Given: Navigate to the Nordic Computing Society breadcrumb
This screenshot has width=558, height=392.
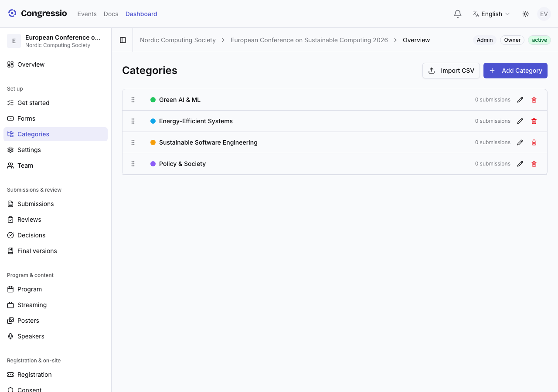Looking at the screenshot, I should [178, 40].
